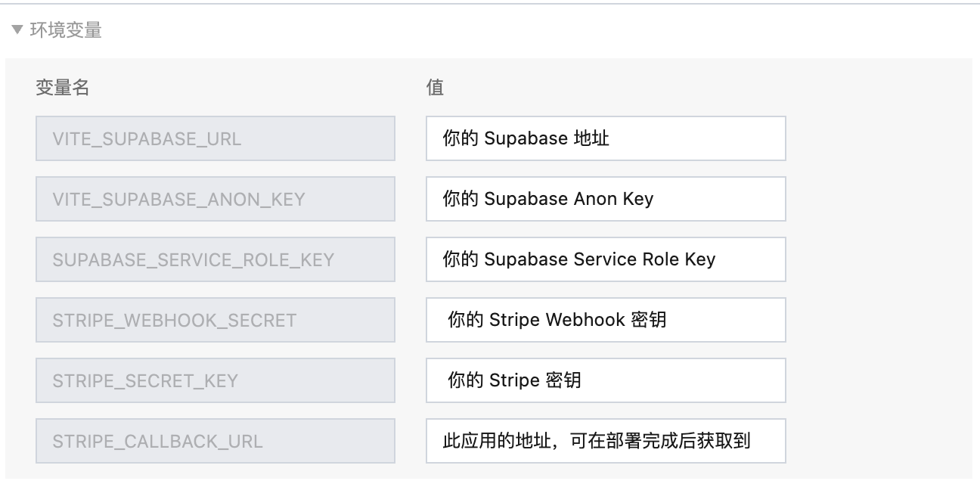980x487 pixels.
Task: Click the horizontal divider above 环境变量
Action: (490, 4)
